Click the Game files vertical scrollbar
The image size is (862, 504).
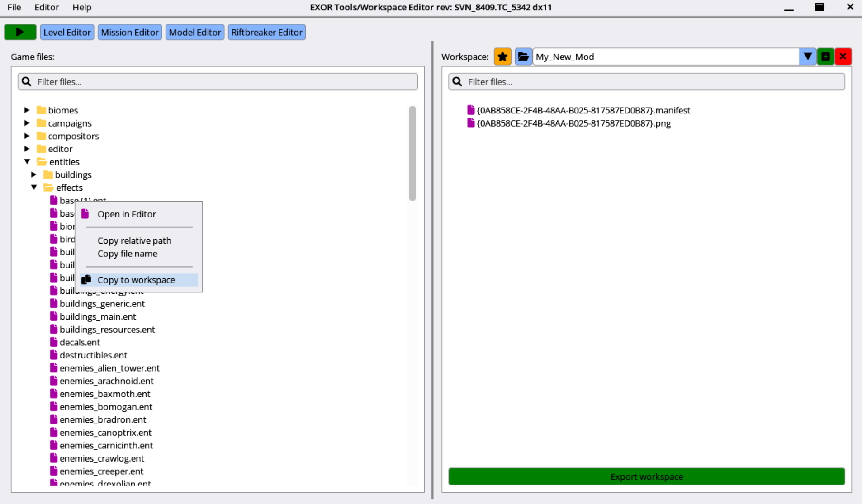[x=412, y=153]
